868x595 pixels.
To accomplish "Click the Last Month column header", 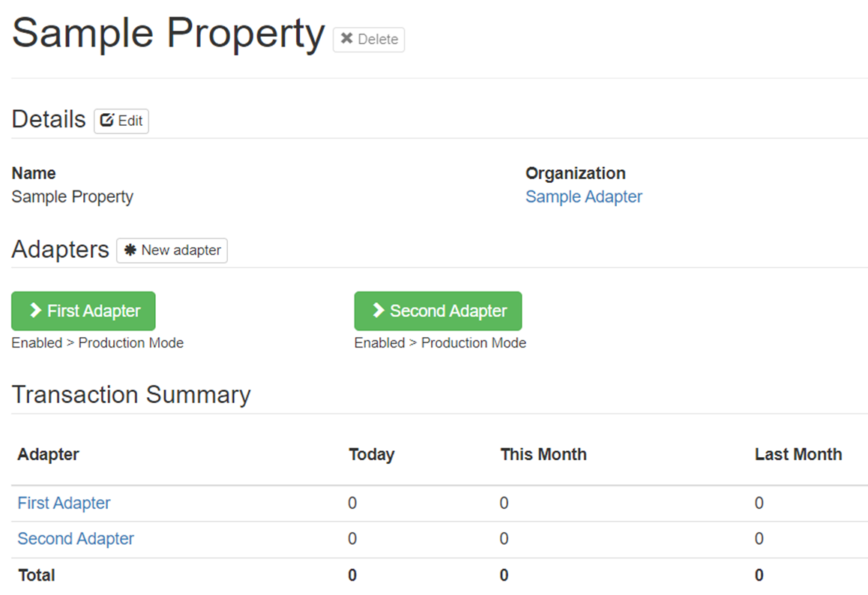I will point(798,454).
